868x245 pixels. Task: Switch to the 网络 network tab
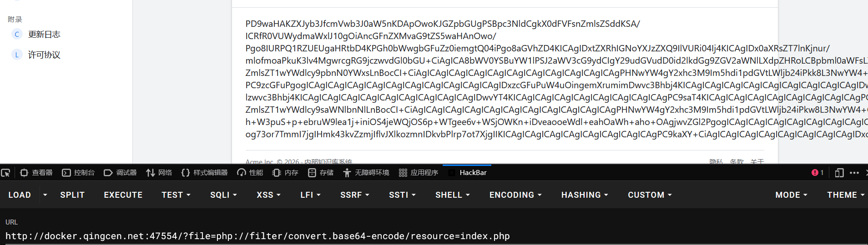[x=159, y=173]
